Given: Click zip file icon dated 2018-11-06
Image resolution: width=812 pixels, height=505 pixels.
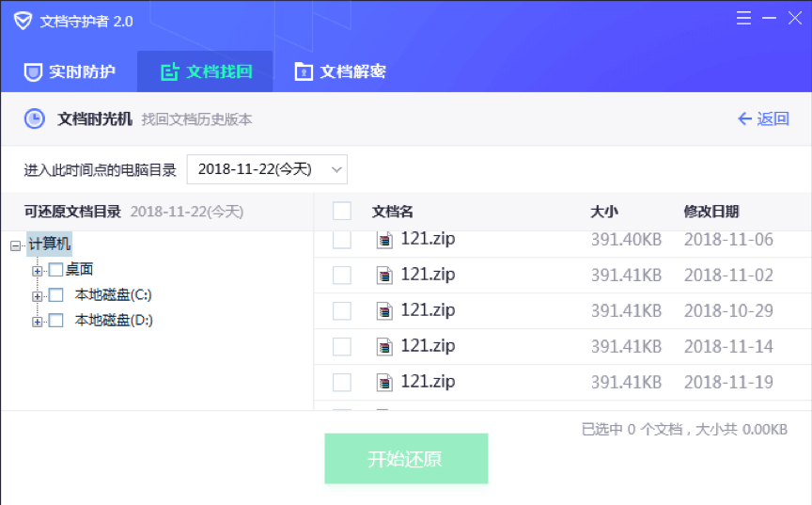Looking at the screenshot, I should click(x=384, y=240).
